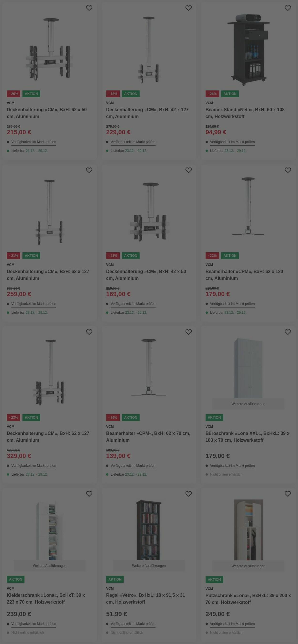Favorite the 215,00 € Deckenhalterung with the heart
298x644 pixels.
coord(89,8)
